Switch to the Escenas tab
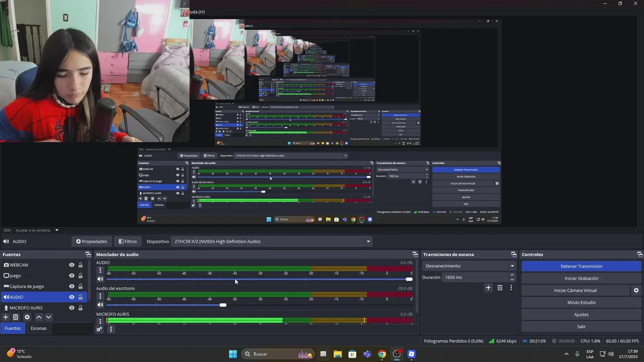Image resolution: width=644 pixels, height=362 pixels. (x=38, y=328)
